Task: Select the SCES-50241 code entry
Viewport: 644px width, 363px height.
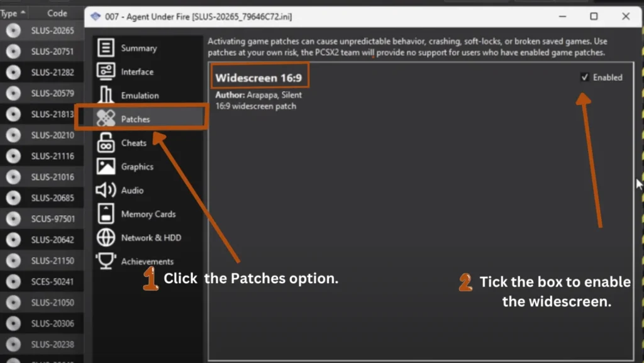Action: 53,282
